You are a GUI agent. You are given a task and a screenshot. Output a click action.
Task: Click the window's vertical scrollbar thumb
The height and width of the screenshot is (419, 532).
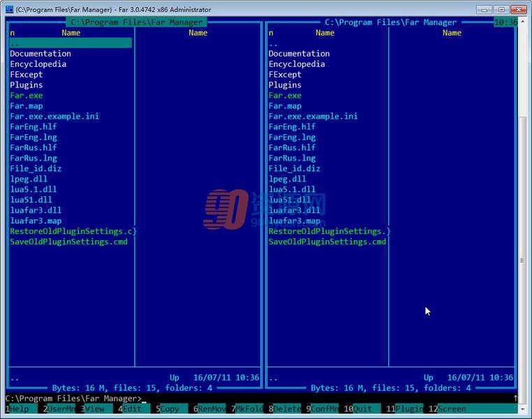pos(522,260)
